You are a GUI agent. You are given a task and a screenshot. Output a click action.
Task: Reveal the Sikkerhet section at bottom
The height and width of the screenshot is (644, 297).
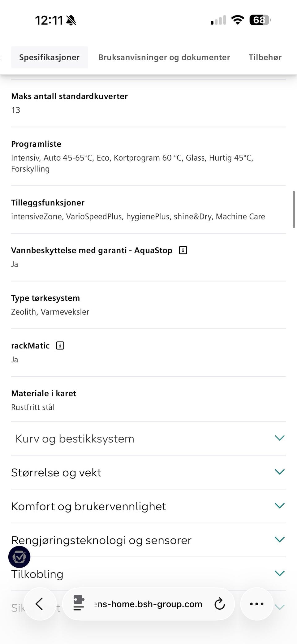click(x=280, y=607)
